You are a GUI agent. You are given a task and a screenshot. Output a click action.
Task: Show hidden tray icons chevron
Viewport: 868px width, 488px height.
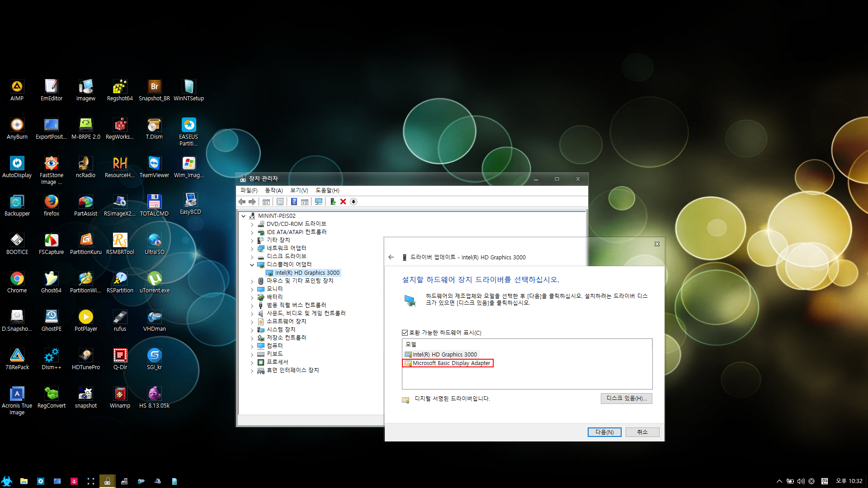(x=779, y=481)
